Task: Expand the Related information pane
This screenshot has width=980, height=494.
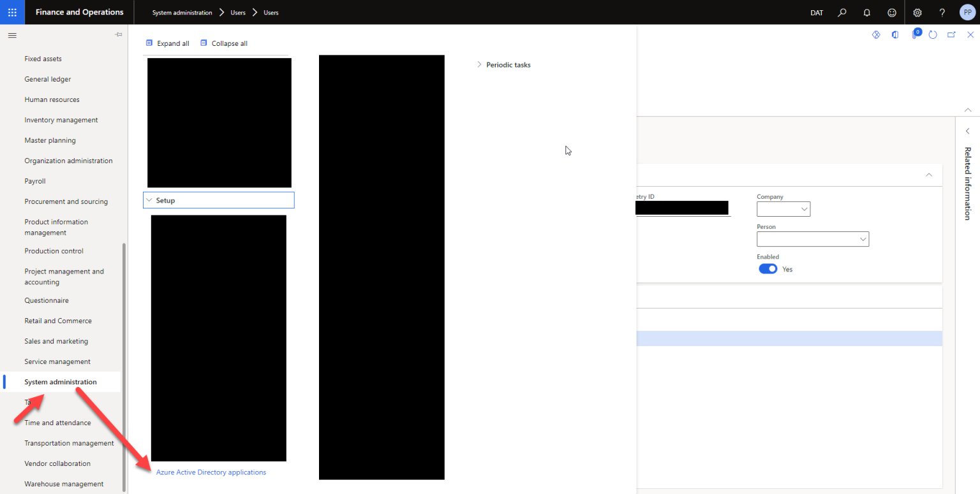Action: (x=968, y=131)
